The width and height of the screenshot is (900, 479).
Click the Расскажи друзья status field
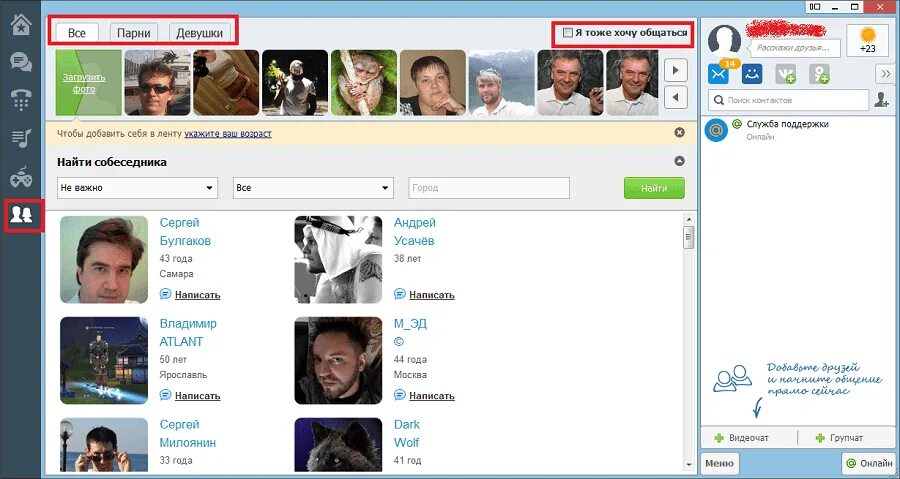click(796, 48)
